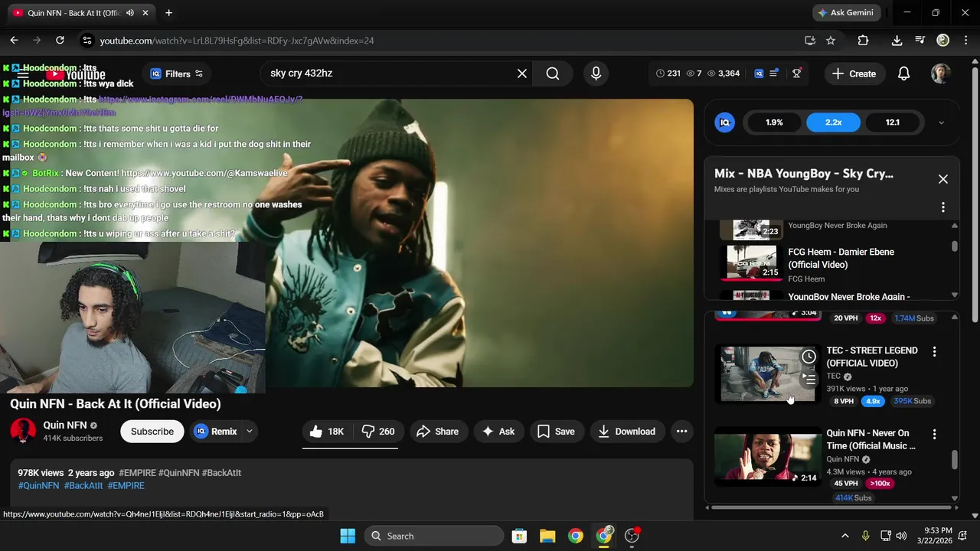Open Chrome media controls icon
The height and width of the screenshot is (551, 980).
click(920, 41)
